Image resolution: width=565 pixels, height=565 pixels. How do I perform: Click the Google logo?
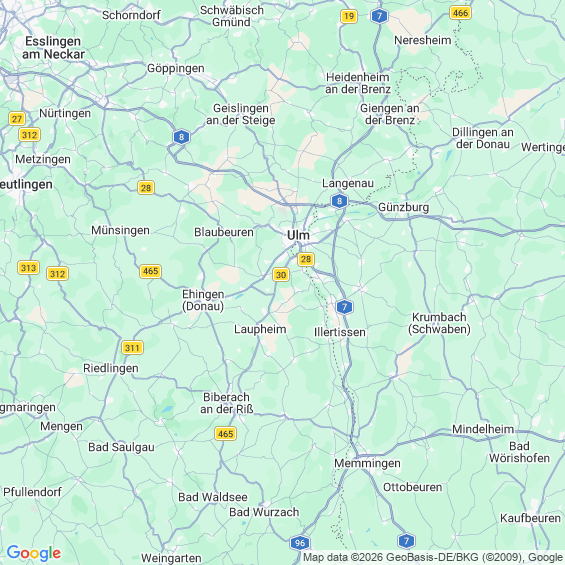click(34, 553)
